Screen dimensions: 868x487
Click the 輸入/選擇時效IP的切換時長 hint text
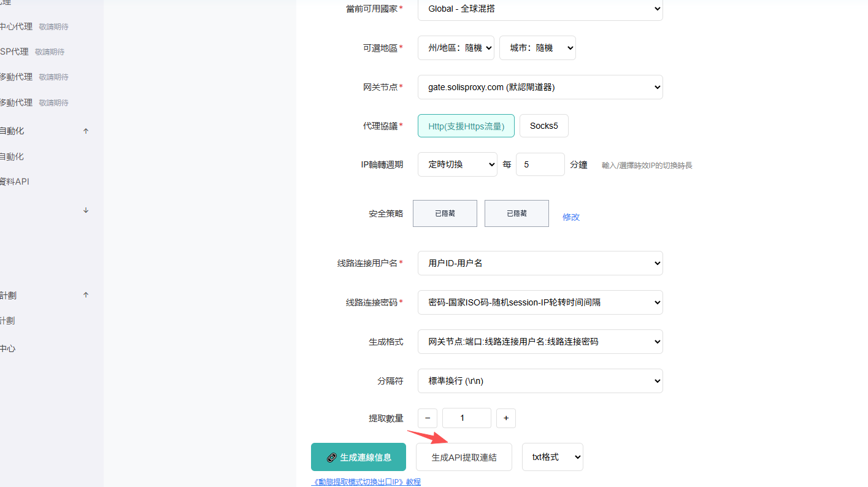647,166
